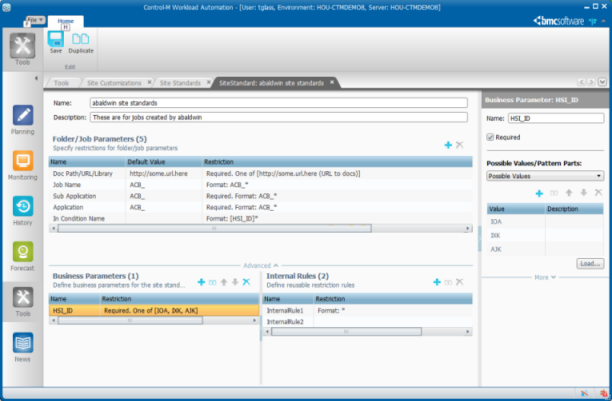612x401 pixels.
Task: Close the Site Standards tab
Action: pyautogui.click(x=209, y=82)
